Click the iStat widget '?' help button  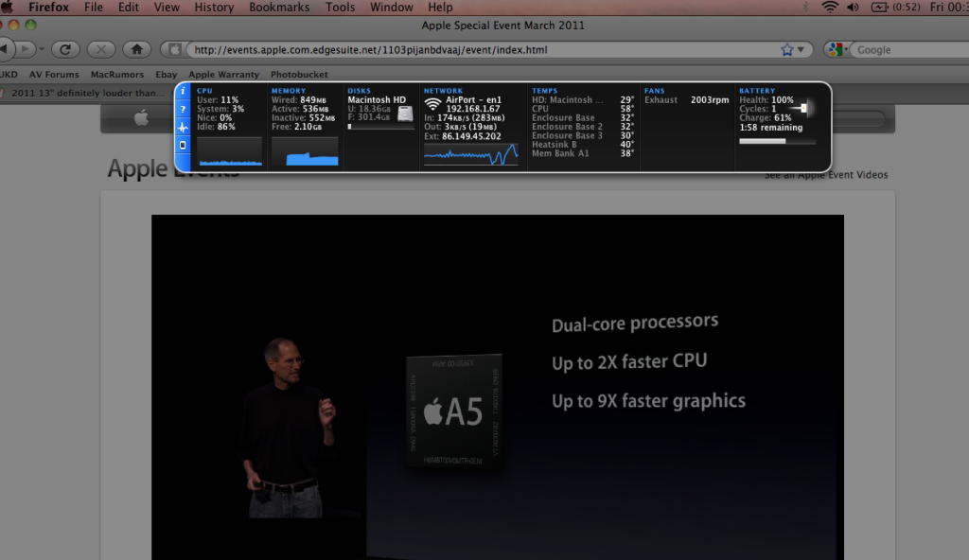coord(183,109)
